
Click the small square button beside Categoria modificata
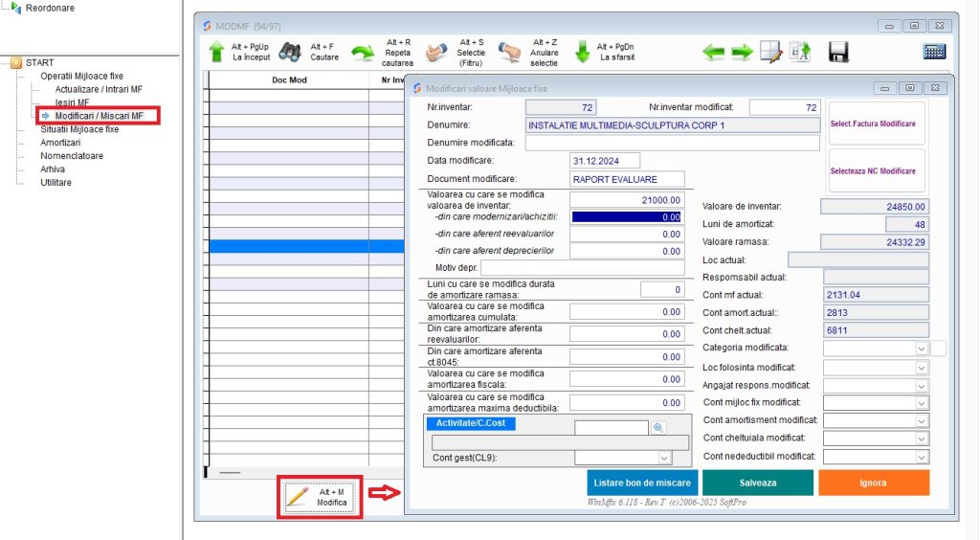click(x=938, y=349)
